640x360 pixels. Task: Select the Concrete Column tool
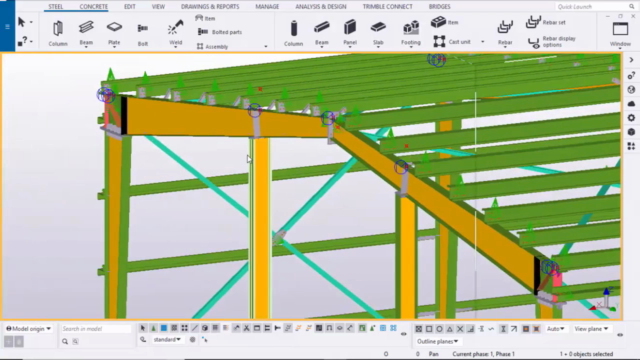point(293,33)
